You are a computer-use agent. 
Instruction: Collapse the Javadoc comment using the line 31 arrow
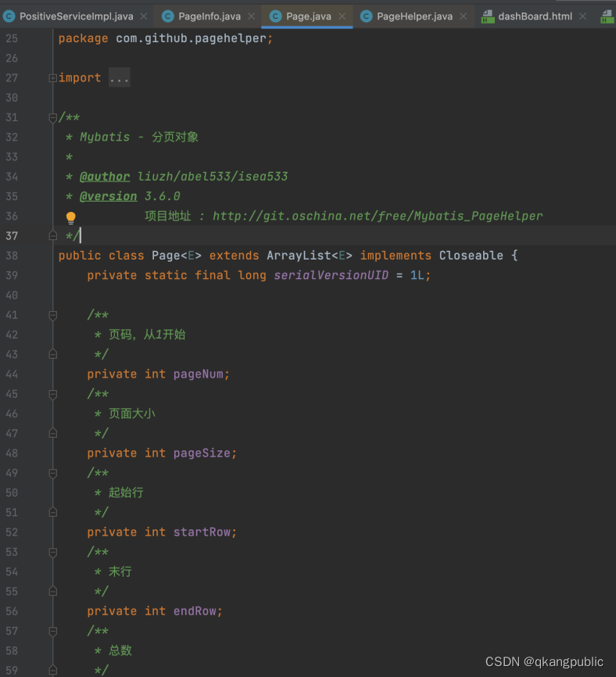53,117
